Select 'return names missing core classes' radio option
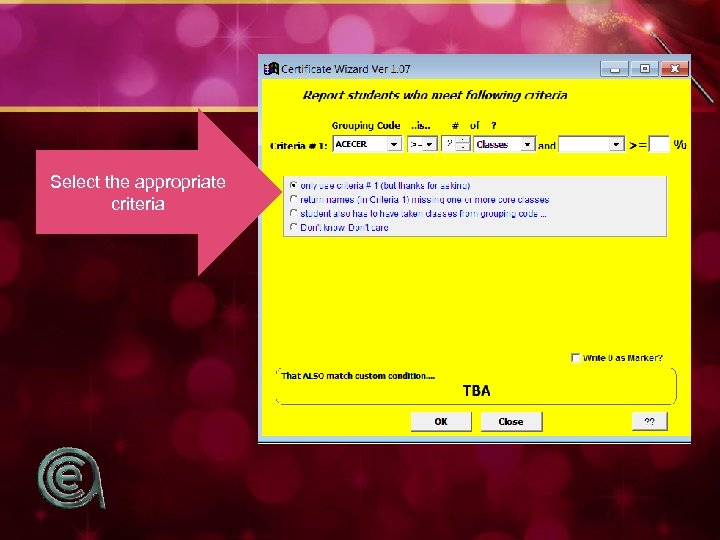720x540 pixels. (293, 199)
